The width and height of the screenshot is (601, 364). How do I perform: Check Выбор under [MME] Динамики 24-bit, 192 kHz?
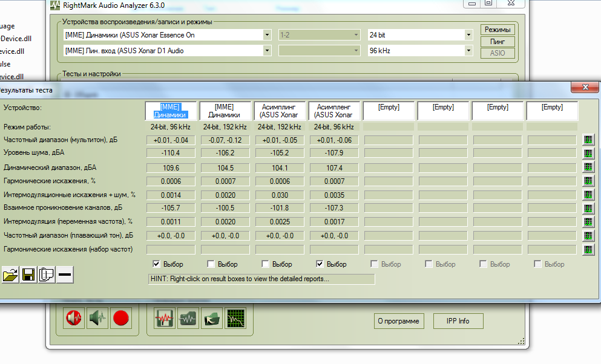211,264
